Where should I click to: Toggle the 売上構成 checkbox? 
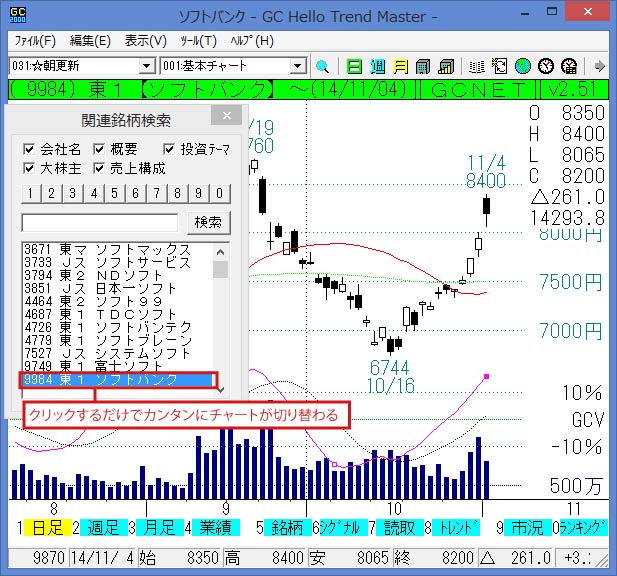click(x=99, y=168)
